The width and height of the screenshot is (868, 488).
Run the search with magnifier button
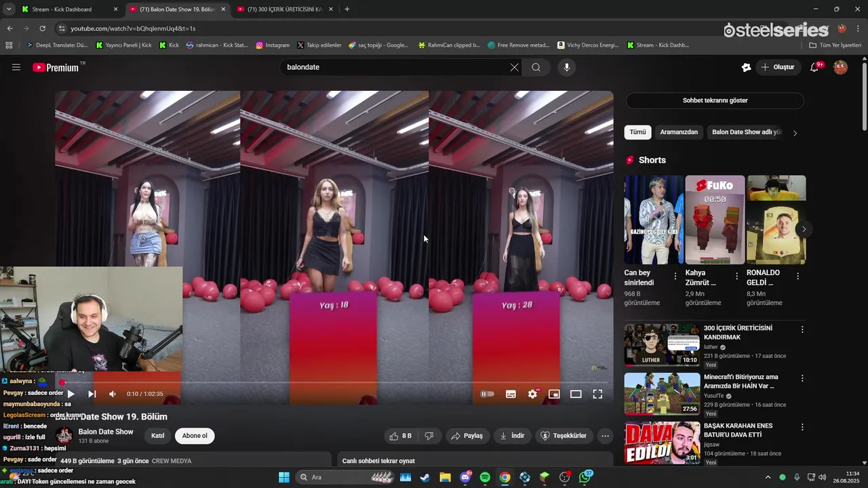click(x=536, y=67)
